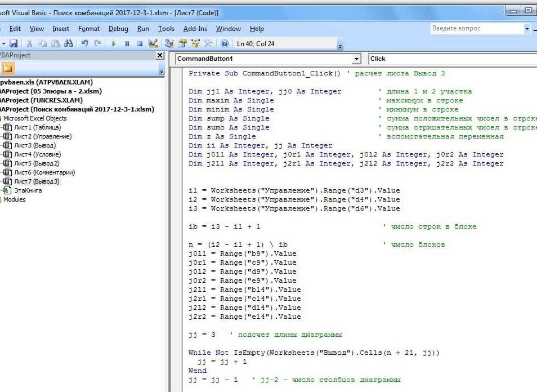Toggle Folders view in Project panel
The width and height of the screenshot is (537, 392).
[x=8, y=69]
